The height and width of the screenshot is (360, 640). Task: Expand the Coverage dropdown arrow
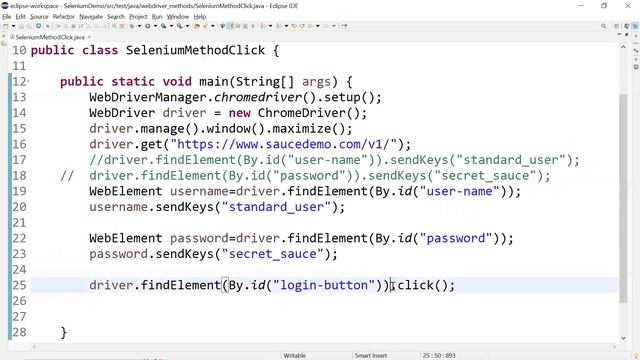point(171,26)
